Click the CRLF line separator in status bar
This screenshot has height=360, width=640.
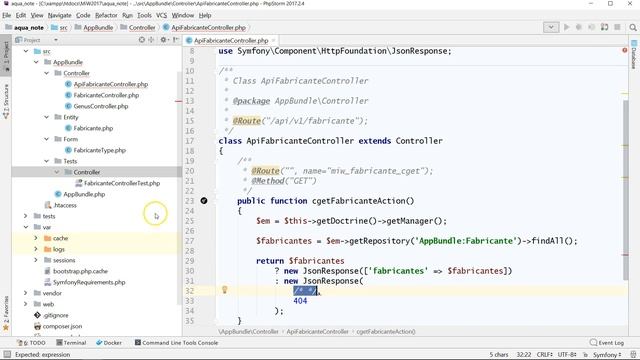[x=544, y=354]
